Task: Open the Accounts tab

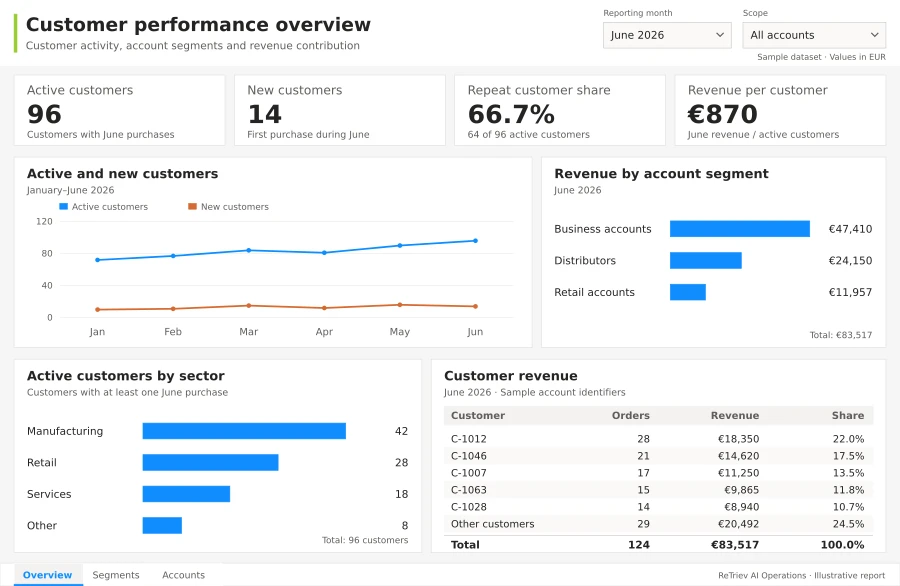Action: point(183,575)
